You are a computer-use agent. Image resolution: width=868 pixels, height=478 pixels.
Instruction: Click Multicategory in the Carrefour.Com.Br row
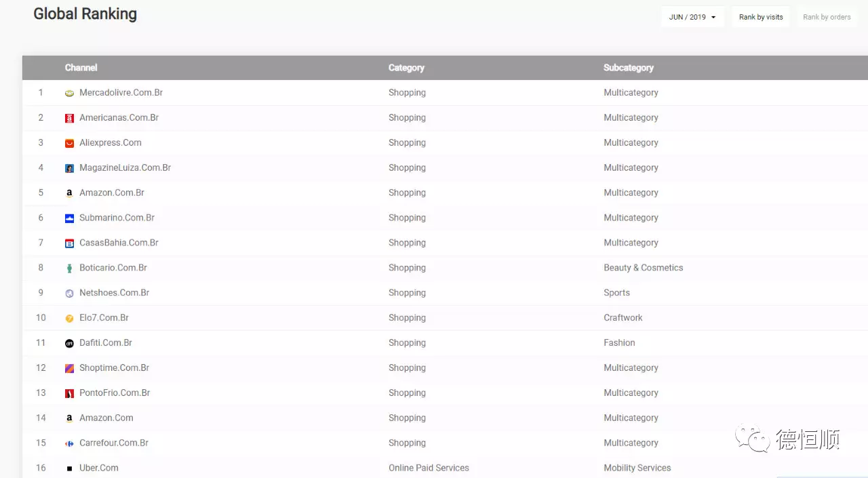click(631, 443)
